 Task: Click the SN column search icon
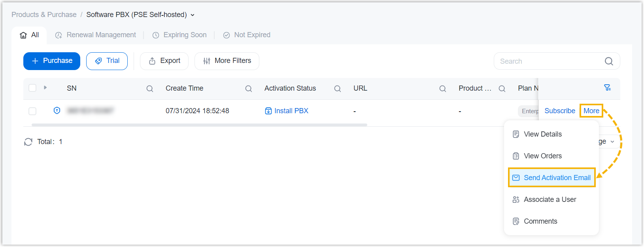tap(150, 89)
